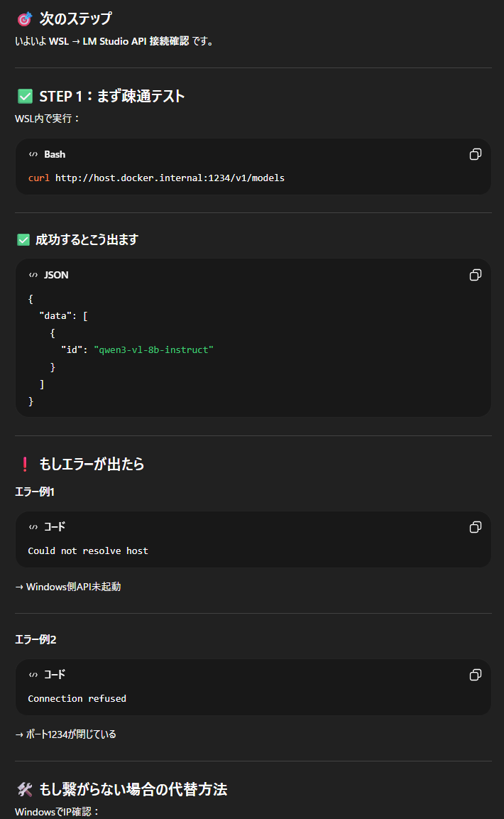
Task: Click the hammer and wrench emoji
Action: 24,789
